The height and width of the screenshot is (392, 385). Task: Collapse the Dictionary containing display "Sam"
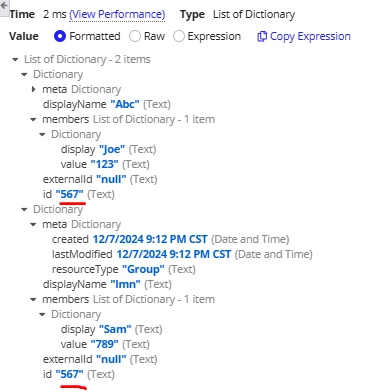point(42,315)
